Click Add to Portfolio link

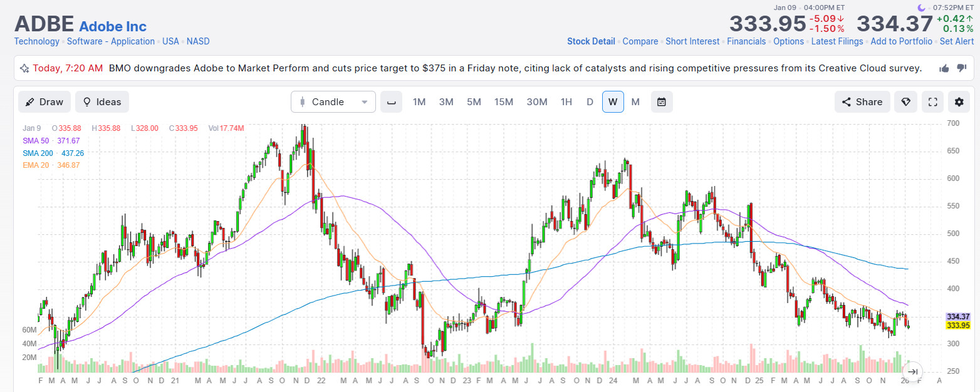coord(902,41)
